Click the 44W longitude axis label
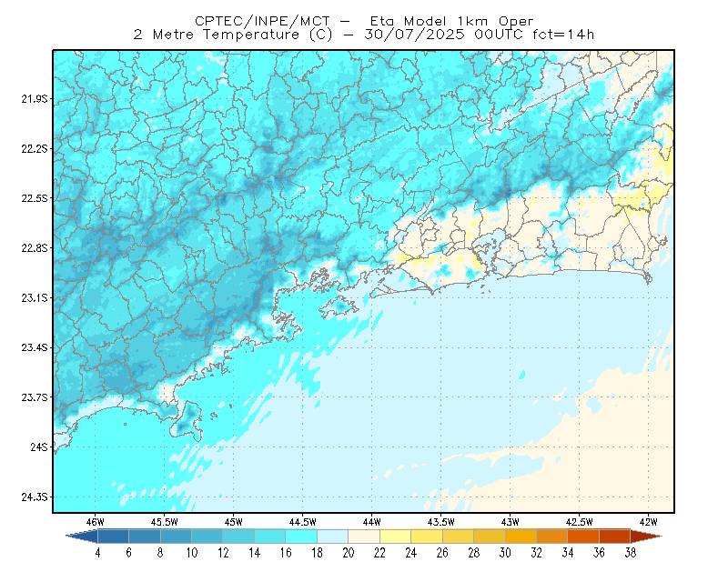 [x=371, y=522]
